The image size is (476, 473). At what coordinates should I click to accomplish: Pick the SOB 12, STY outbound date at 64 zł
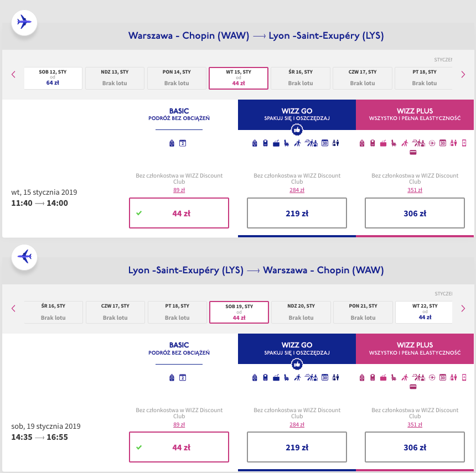pyautogui.click(x=53, y=78)
